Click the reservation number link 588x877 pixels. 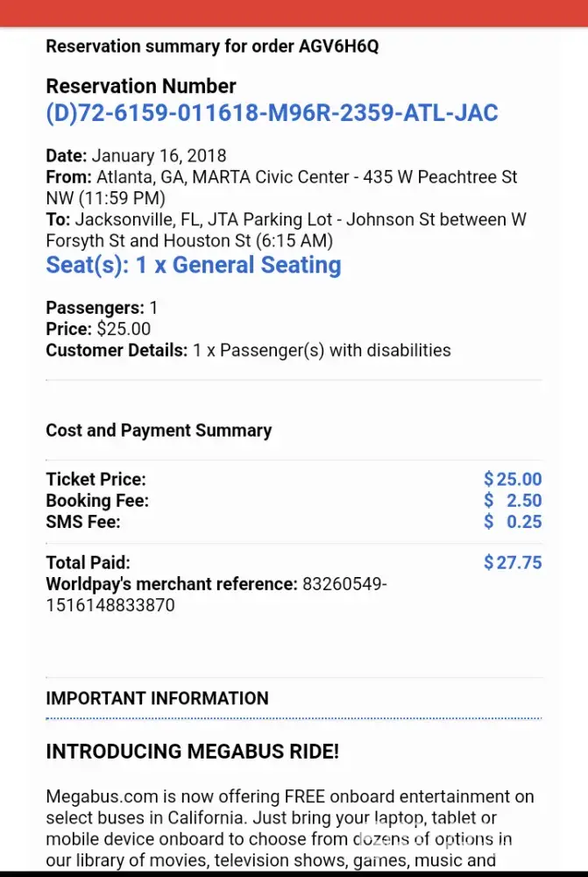272,113
